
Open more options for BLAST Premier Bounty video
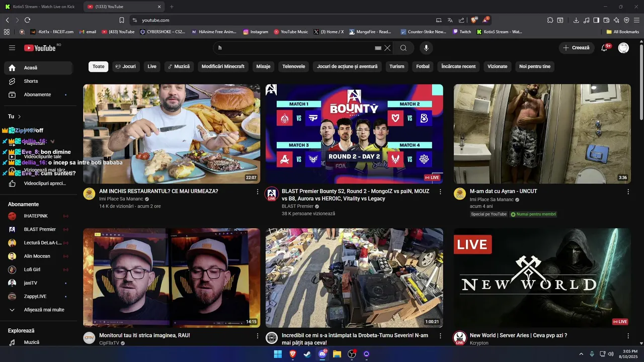click(440, 192)
